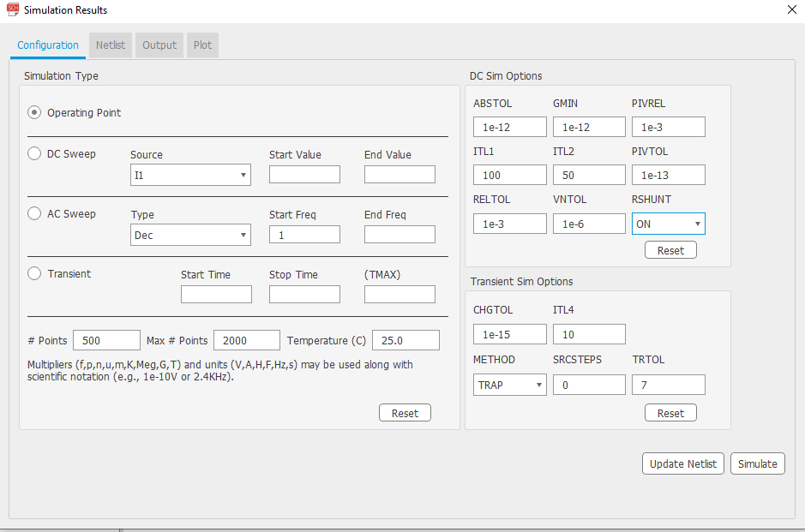Open the DC Sweep Source dropdown
Screen dimensions: 805x532
pyautogui.click(x=190, y=175)
